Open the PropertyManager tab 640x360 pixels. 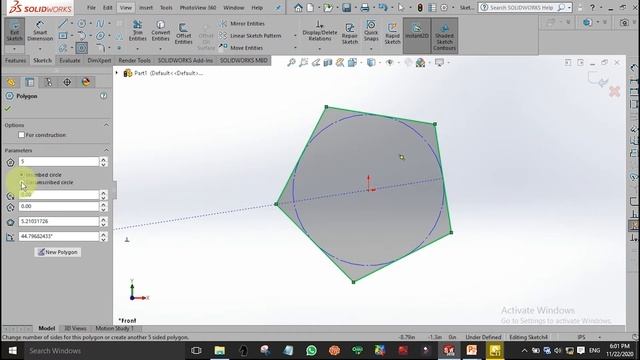pos(30,82)
